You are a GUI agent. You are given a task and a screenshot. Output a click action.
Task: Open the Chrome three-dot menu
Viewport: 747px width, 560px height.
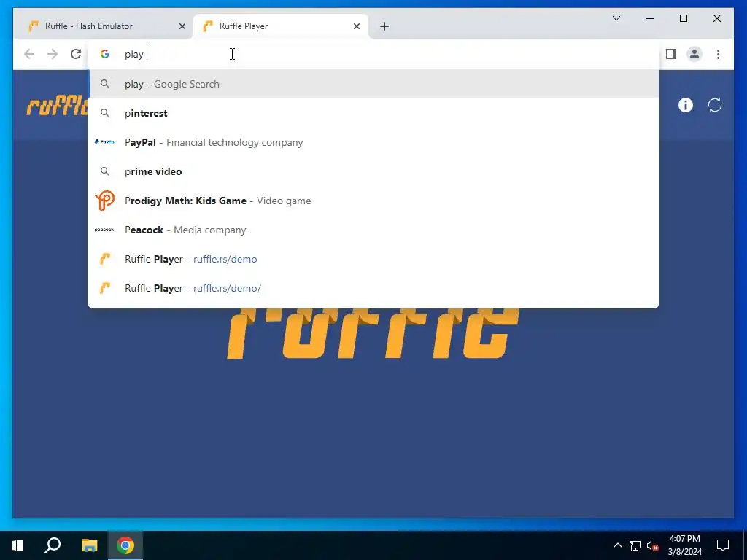718,54
